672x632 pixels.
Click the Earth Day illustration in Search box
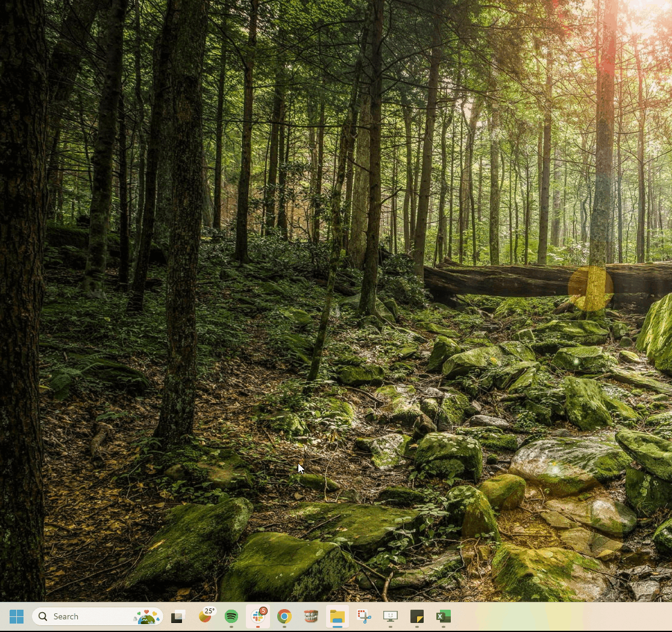click(146, 617)
